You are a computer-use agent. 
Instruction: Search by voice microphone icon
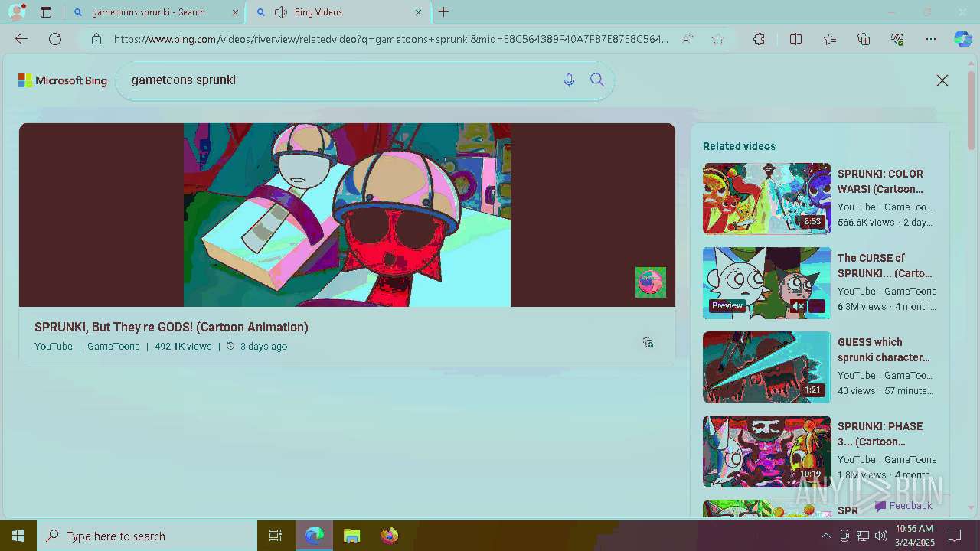[x=569, y=80]
